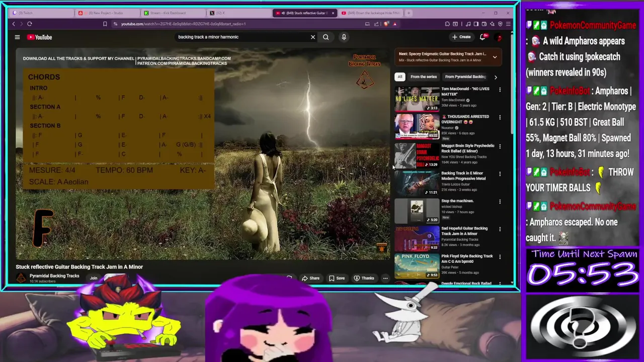Open Pyramidal Backing Tracks channel avatar
The image size is (644, 362).
click(x=21, y=278)
